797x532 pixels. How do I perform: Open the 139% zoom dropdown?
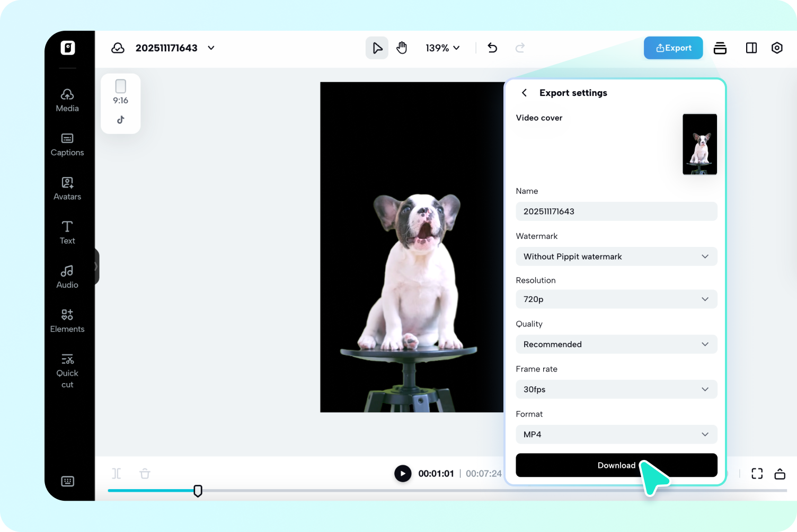pos(442,48)
